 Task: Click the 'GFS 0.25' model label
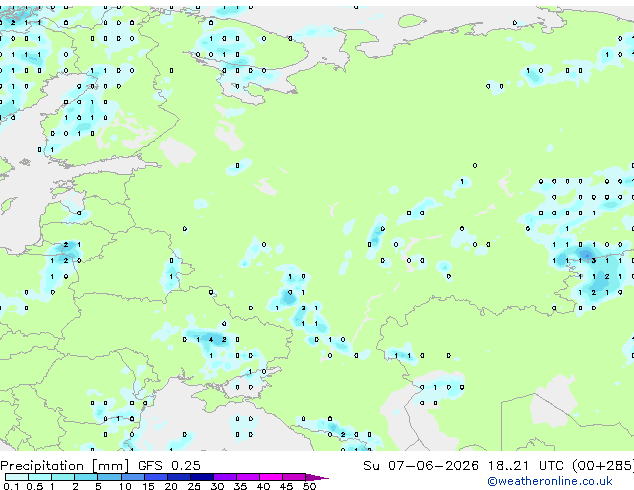[169, 466]
